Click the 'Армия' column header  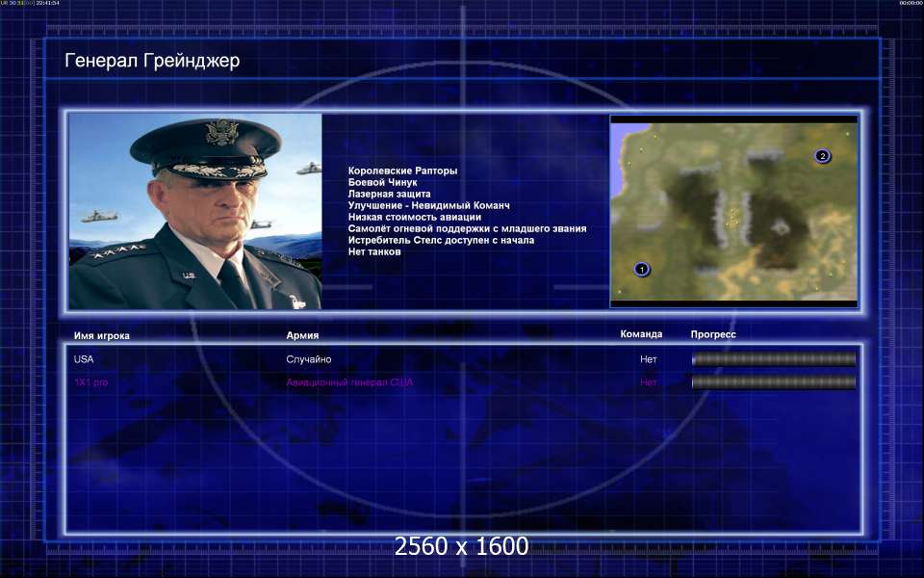[x=302, y=335]
